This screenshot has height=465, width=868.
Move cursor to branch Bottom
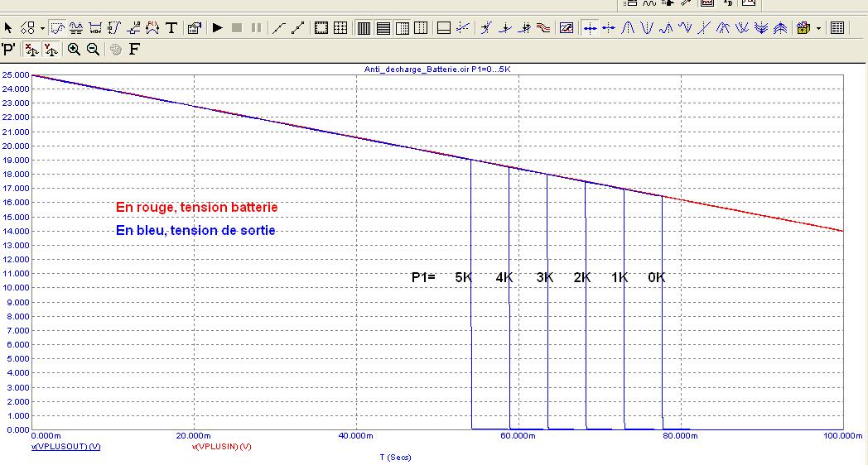pyautogui.click(x=742, y=27)
